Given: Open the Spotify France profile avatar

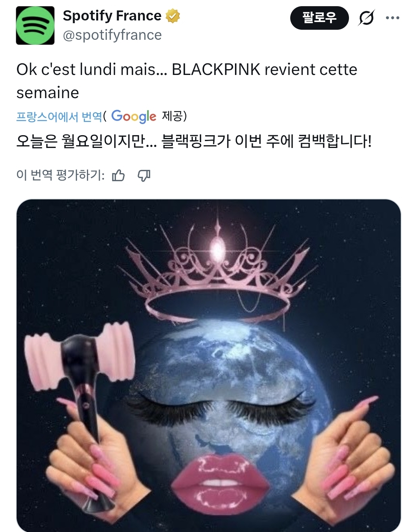Looking at the screenshot, I should tap(35, 25).
